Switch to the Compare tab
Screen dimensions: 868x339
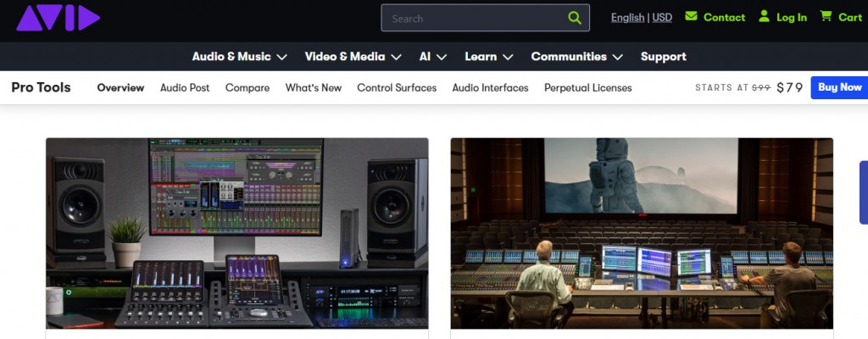[248, 87]
